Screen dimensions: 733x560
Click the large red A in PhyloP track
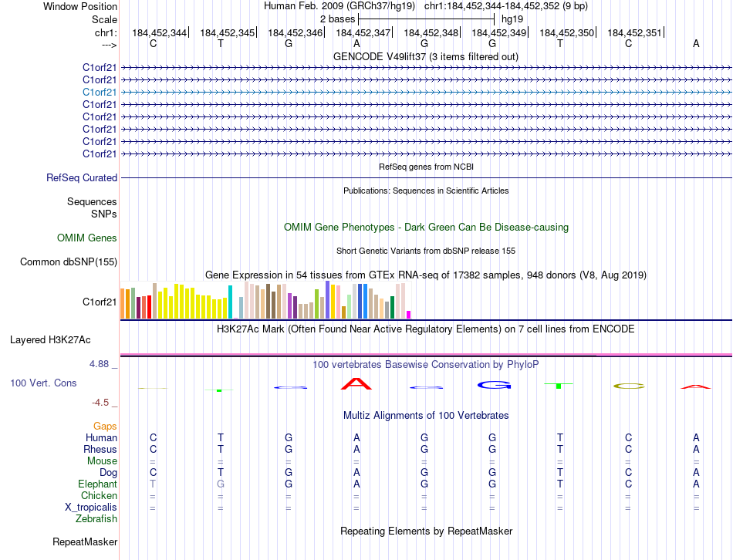(356, 383)
